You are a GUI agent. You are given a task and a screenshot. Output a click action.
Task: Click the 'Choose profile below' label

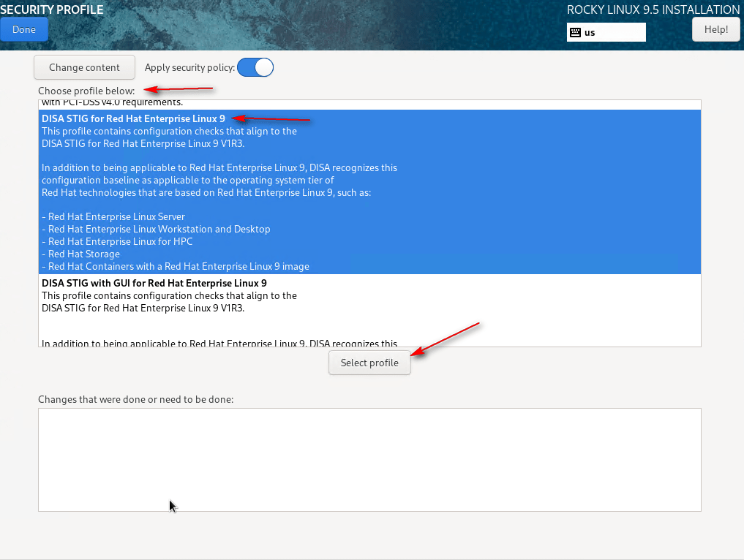88,90
